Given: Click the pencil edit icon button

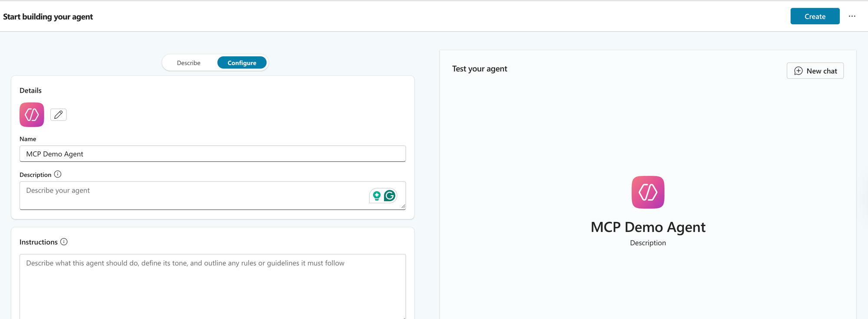Looking at the screenshot, I should pyautogui.click(x=59, y=115).
